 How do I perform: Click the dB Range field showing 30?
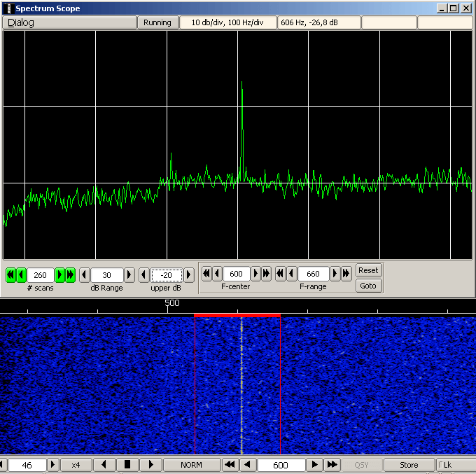tap(107, 275)
